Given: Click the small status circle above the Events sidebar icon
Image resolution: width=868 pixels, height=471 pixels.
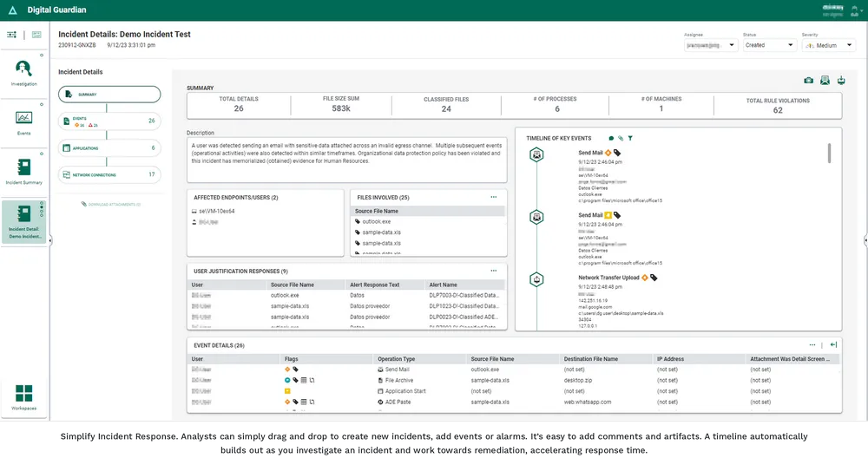Looking at the screenshot, I should pos(42,105).
